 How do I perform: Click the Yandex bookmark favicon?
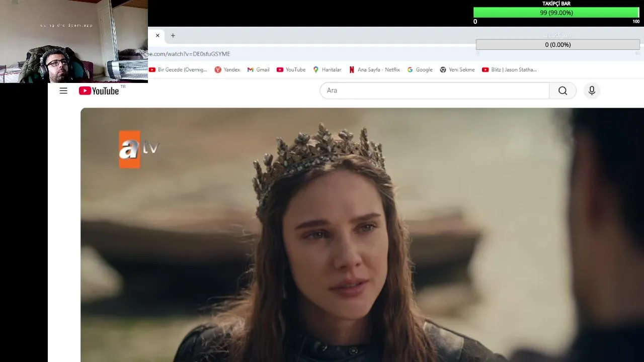(x=218, y=70)
